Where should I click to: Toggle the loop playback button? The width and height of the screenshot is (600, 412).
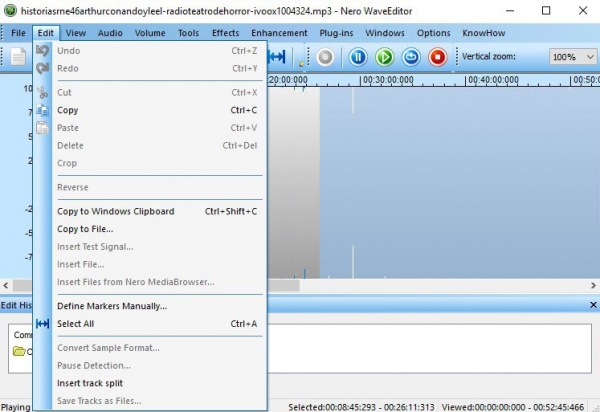point(411,57)
